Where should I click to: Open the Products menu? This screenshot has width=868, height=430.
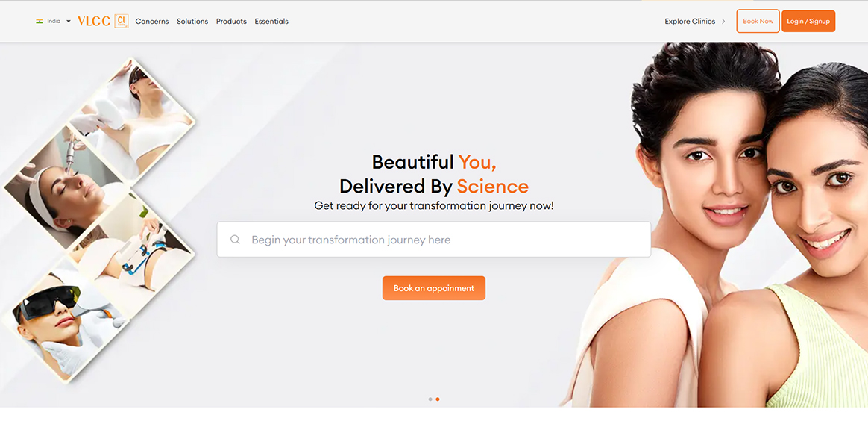[231, 21]
